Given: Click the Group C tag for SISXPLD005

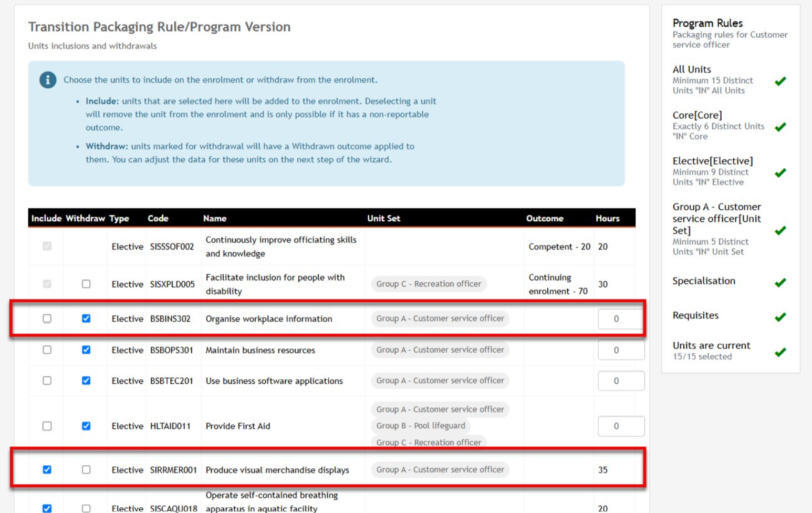Looking at the screenshot, I should (429, 284).
